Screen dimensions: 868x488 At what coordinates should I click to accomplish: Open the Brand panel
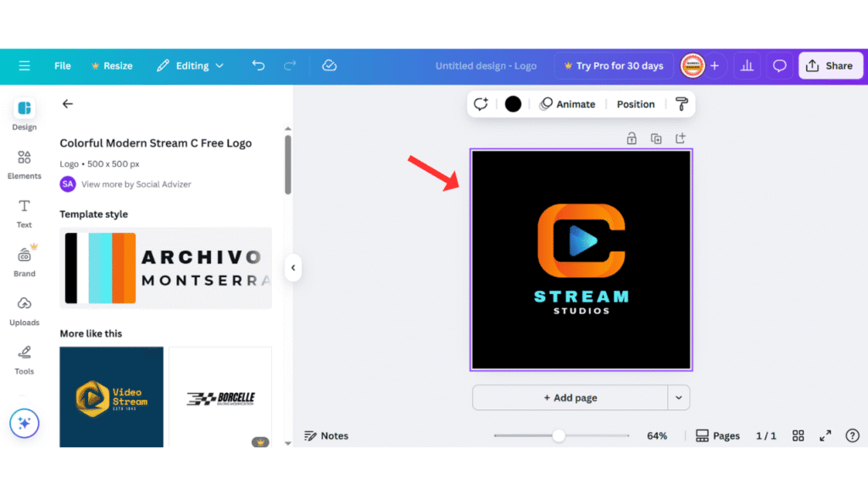point(24,261)
